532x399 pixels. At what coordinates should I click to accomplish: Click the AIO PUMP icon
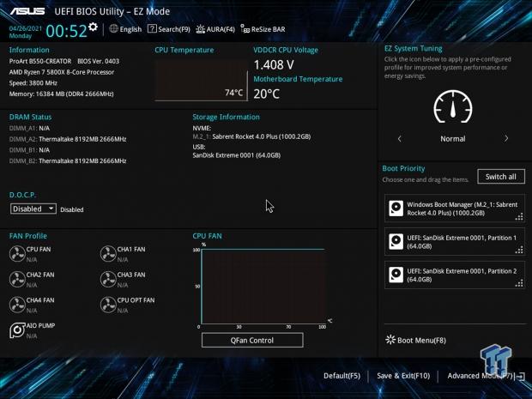(17, 330)
